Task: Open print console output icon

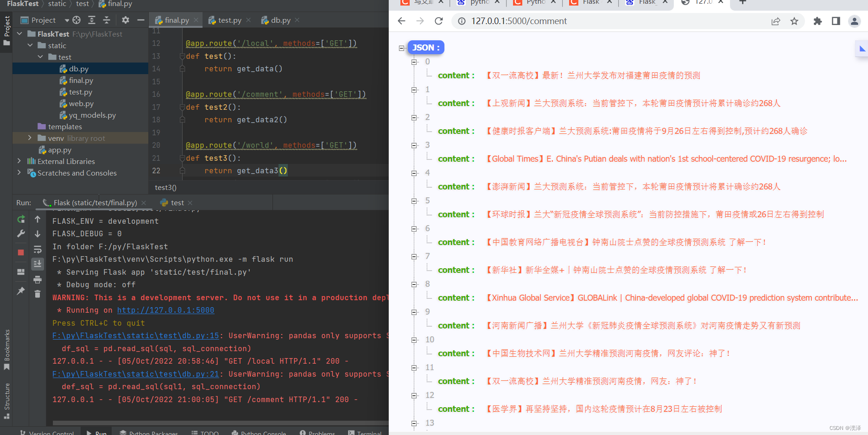Action: tap(38, 279)
